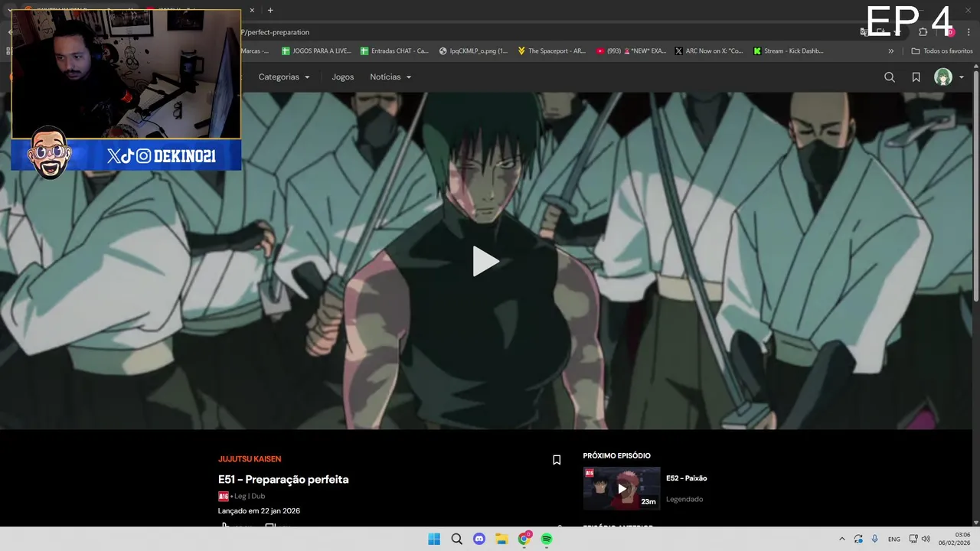Expand the Categorias dropdown
Image resolution: width=980 pixels, height=551 pixels.
pos(284,77)
